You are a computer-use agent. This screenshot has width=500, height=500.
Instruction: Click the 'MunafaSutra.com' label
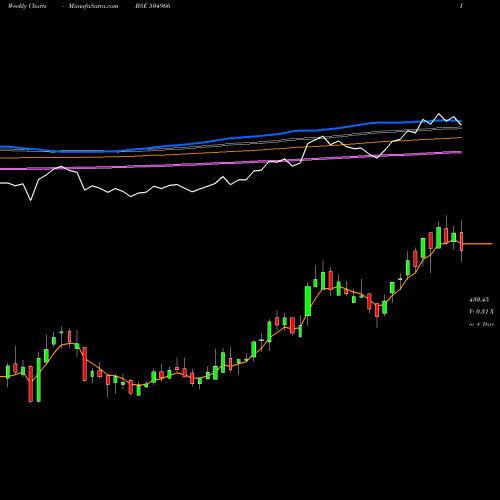(93, 6)
